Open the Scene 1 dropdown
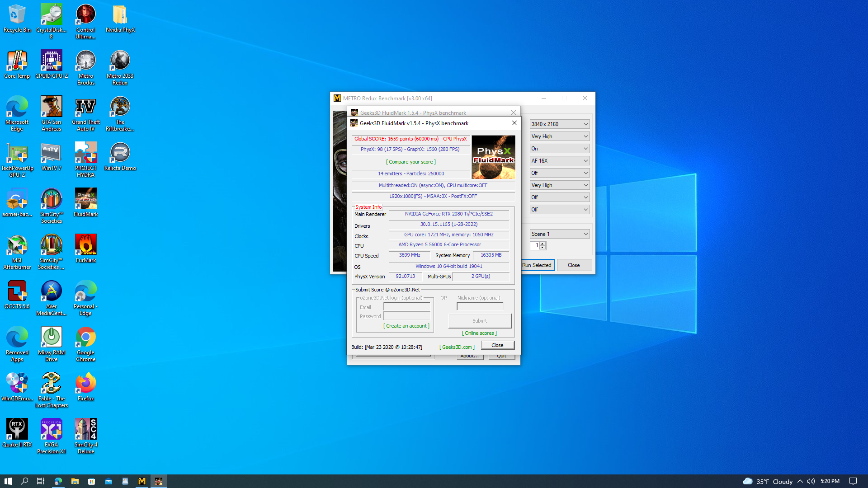The width and height of the screenshot is (868, 488). (560, 234)
